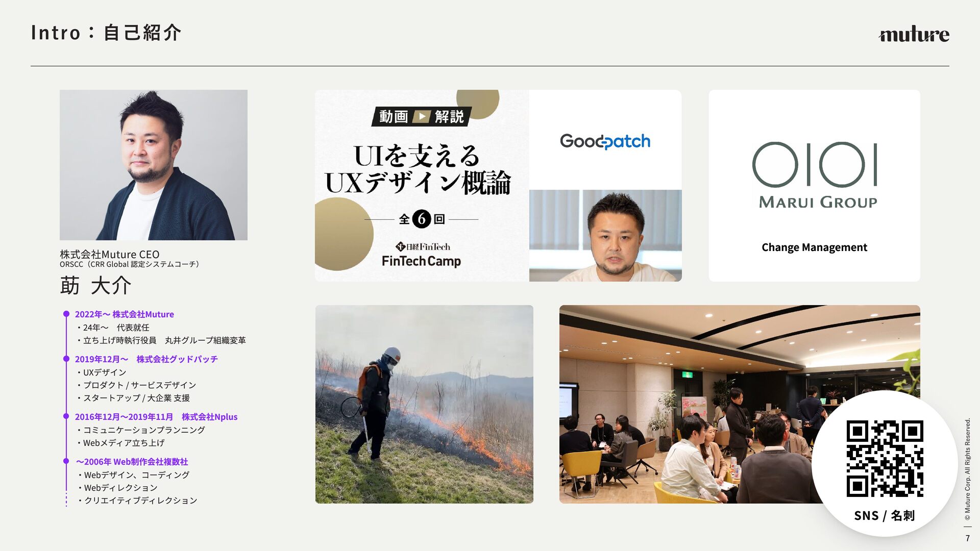Select the video call speaker thumbnail
Viewport: 980px width, 551px height.
point(605,235)
